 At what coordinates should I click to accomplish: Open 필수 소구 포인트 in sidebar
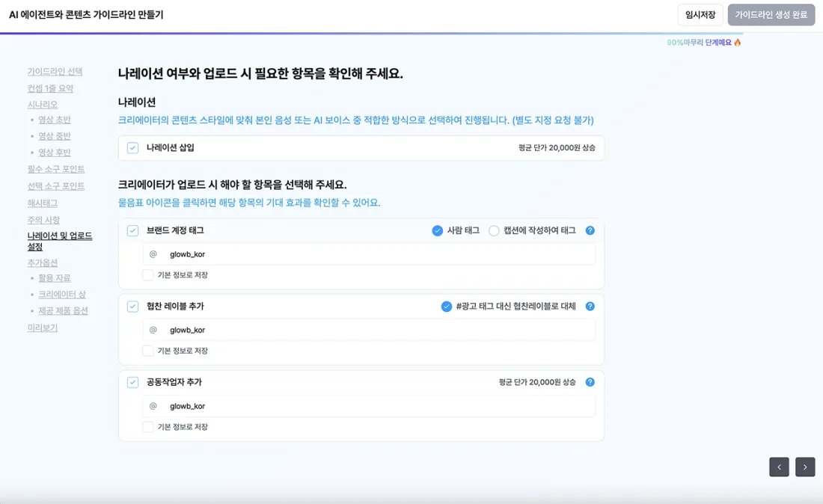tap(56, 169)
